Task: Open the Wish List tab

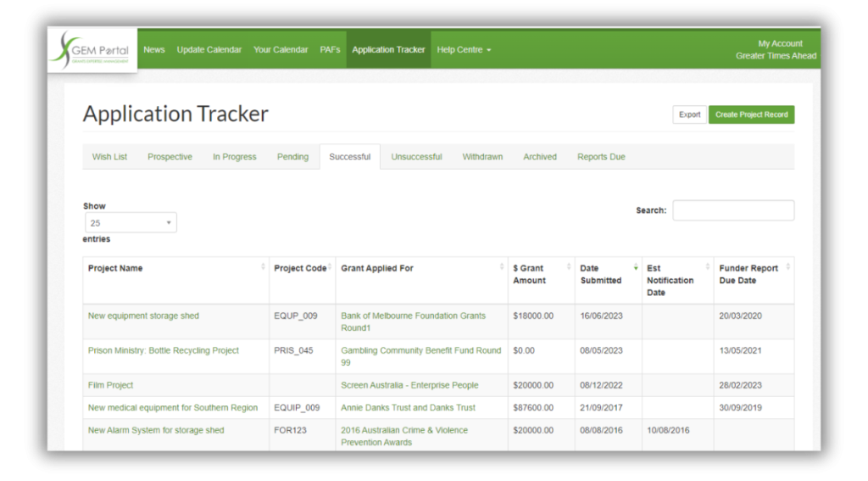Action: click(109, 157)
